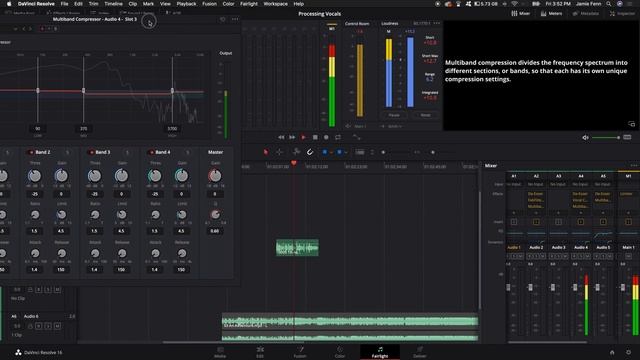This screenshot has width=640, height=360.
Task: Open the Mixer panel from top toolbar
Action: (x=520, y=13)
